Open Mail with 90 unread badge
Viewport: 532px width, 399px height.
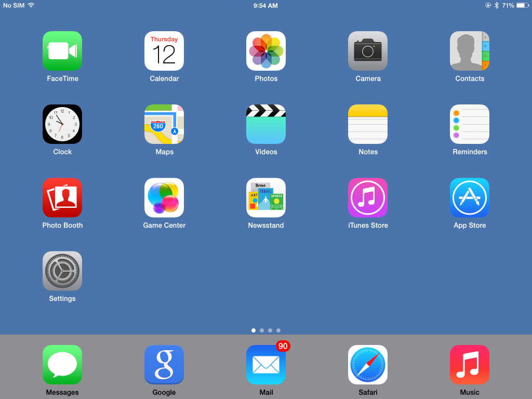[266, 365]
